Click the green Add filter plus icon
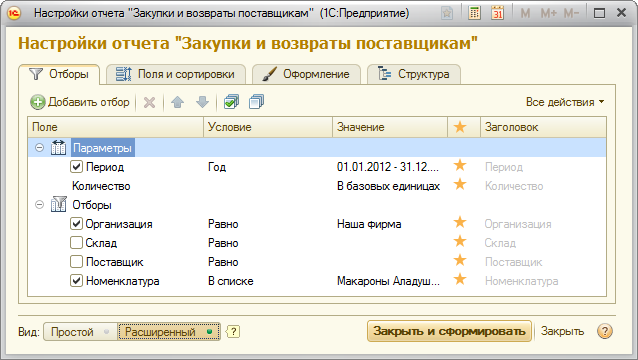The width and height of the screenshot is (638, 360). click(x=38, y=102)
